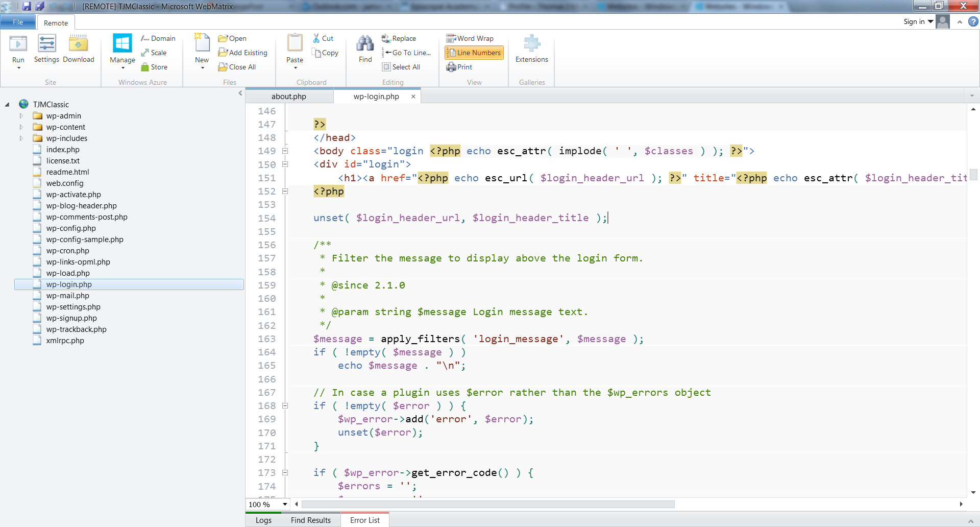
Task: Close the wp-login.php tab
Action: coord(413,97)
